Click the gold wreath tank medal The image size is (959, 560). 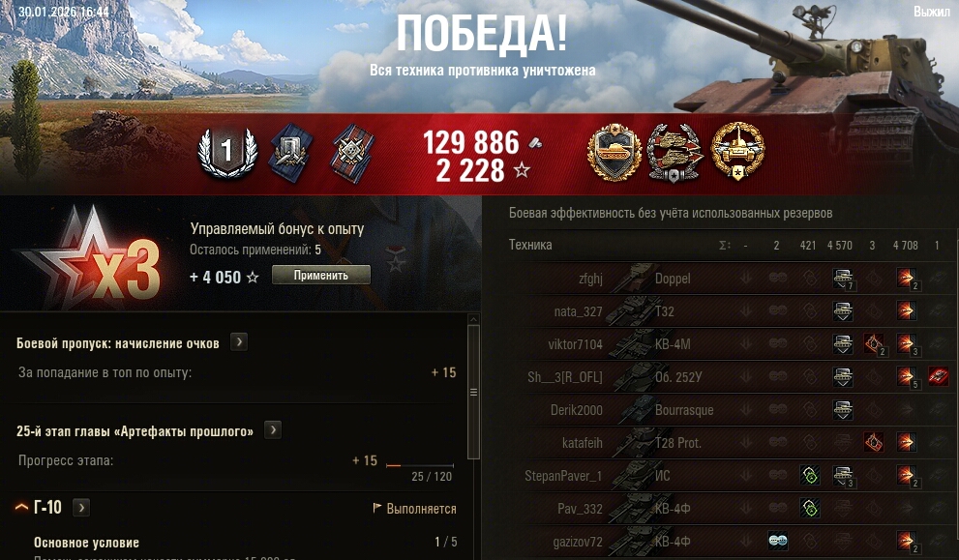coord(737,151)
